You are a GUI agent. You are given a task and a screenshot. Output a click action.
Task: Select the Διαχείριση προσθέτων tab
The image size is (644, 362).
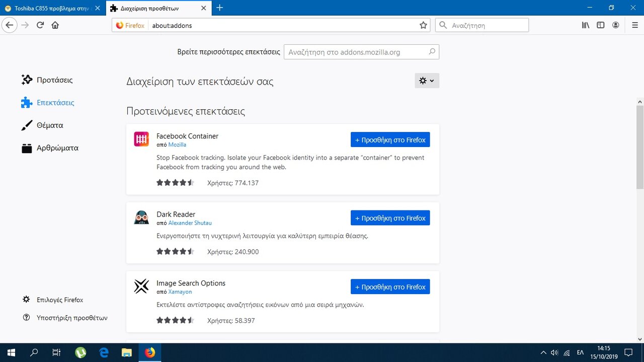[x=158, y=8]
